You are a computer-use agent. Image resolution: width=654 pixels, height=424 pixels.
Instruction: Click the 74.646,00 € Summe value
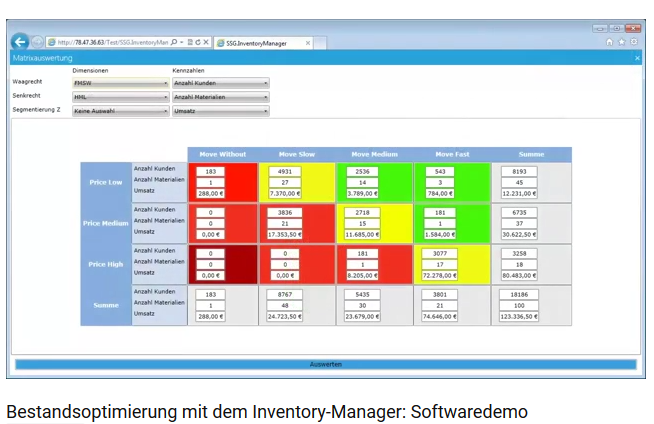click(440, 316)
